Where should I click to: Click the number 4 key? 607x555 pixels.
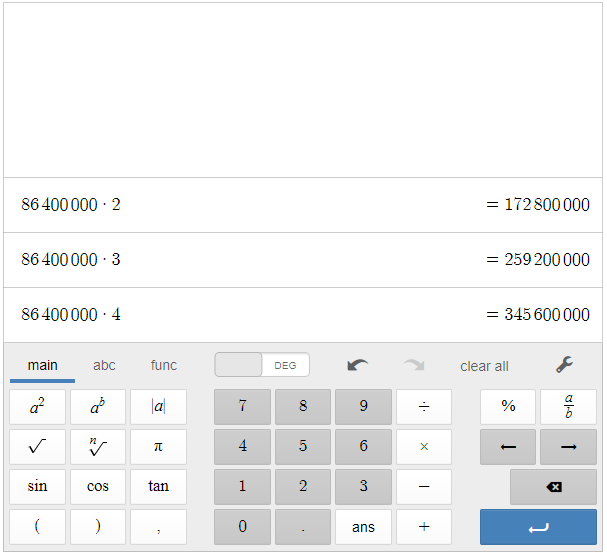point(242,447)
